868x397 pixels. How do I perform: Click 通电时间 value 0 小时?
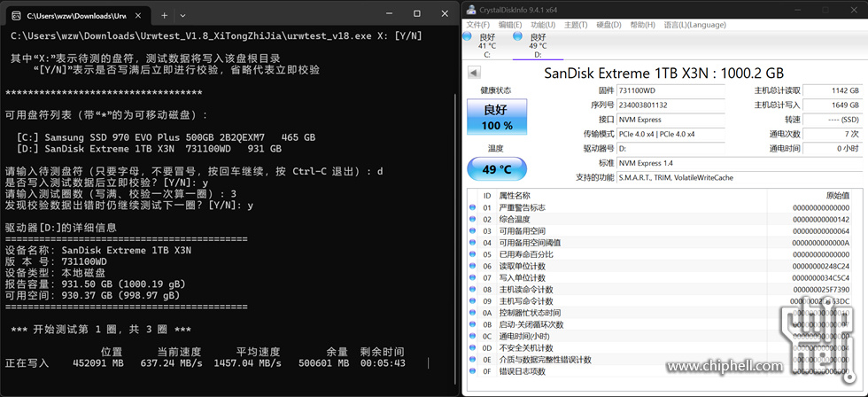pyautogui.click(x=833, y=148)
